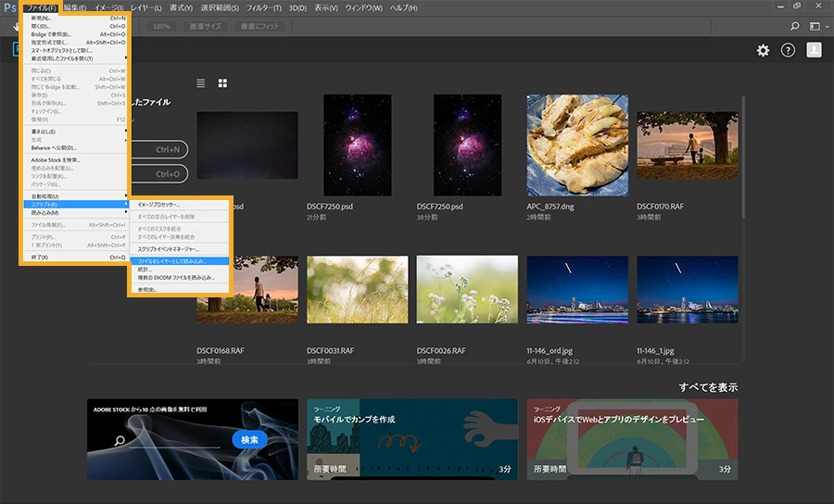Open the DSCF0031.RAF grass thumbnail
Screen dimensions: 834x504
(x=358, y=289)
